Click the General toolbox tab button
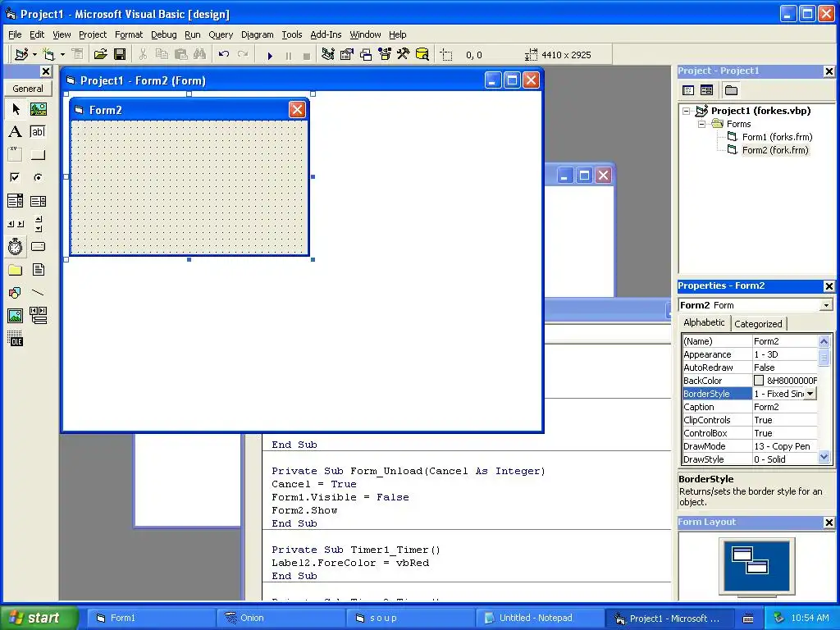Screen dimensions: 840x630 click(x=28, y=89)
